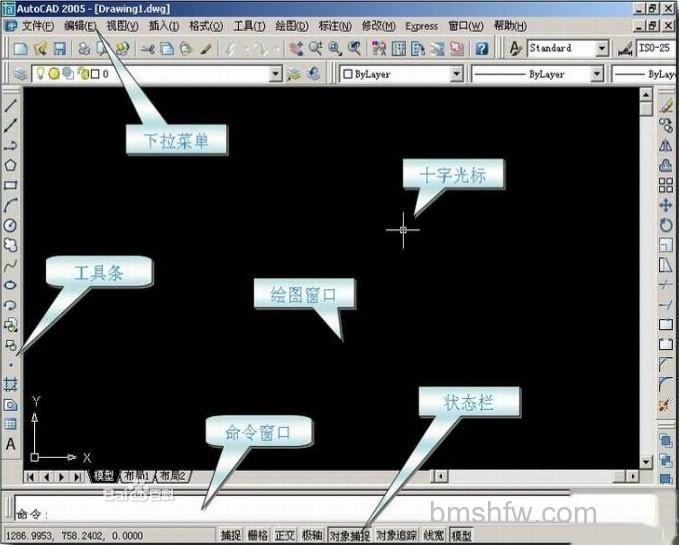The image size is (679, 545).
Task: Click the New drawing icon
Action: click(20, 48)
